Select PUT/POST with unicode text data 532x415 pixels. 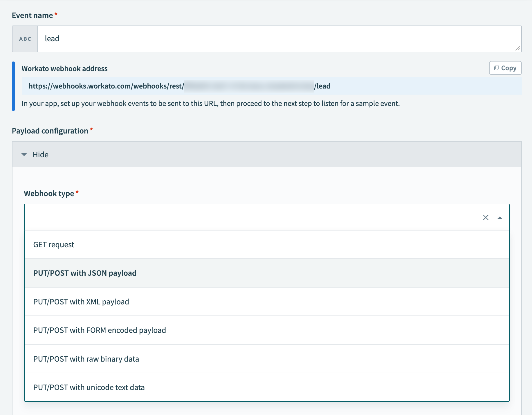tap(89, 387)
